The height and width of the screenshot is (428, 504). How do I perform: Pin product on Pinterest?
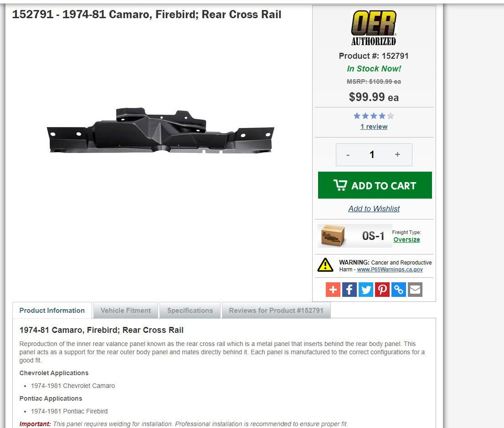click(382, 290)
